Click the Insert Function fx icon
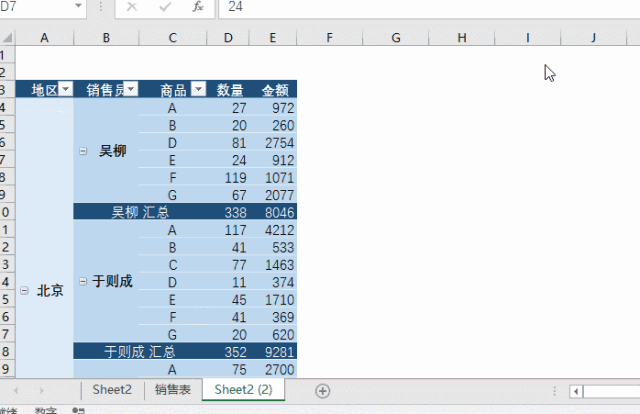This screenshot has height=414, width=640. point(198,7)
